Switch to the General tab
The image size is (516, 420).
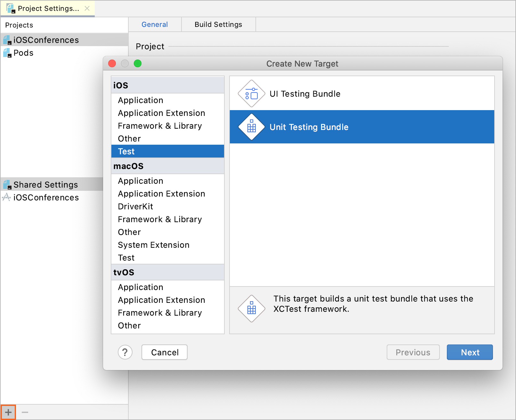pos(155,24)
